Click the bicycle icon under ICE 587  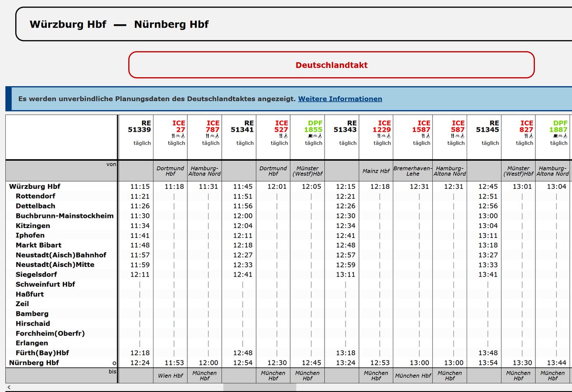pyautogui.click(x=458, y=136)
